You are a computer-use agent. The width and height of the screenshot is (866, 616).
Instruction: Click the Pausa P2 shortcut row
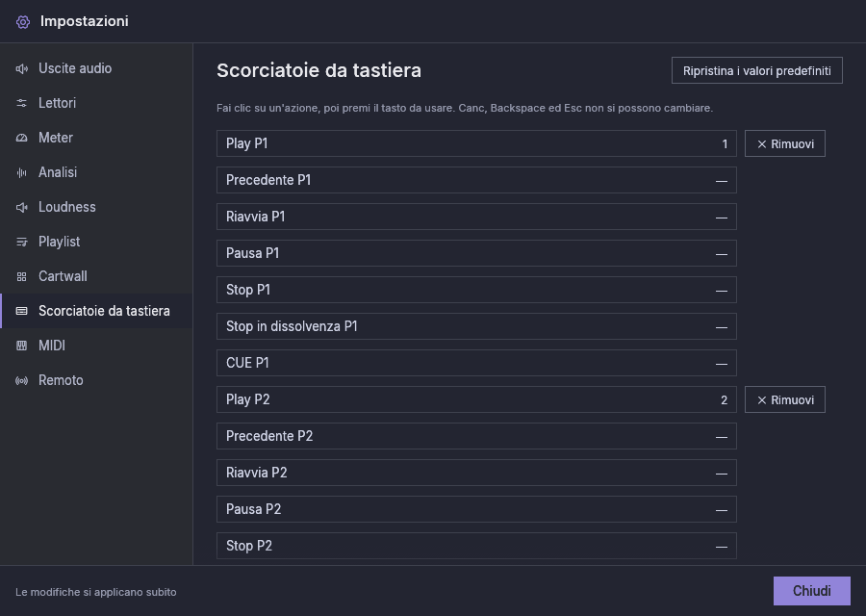pos(476,509)
